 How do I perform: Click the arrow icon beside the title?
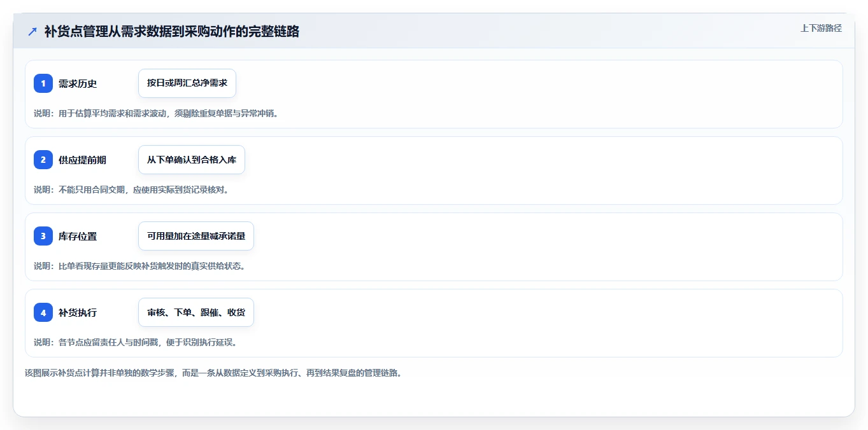tap(32, 32)
